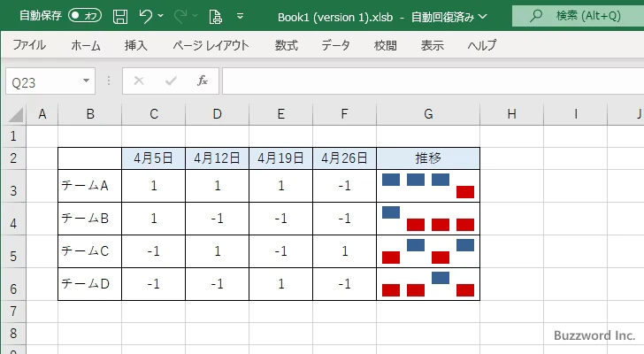Select column F header
This screenshot has height=354, width=644.
coord(345,114)
